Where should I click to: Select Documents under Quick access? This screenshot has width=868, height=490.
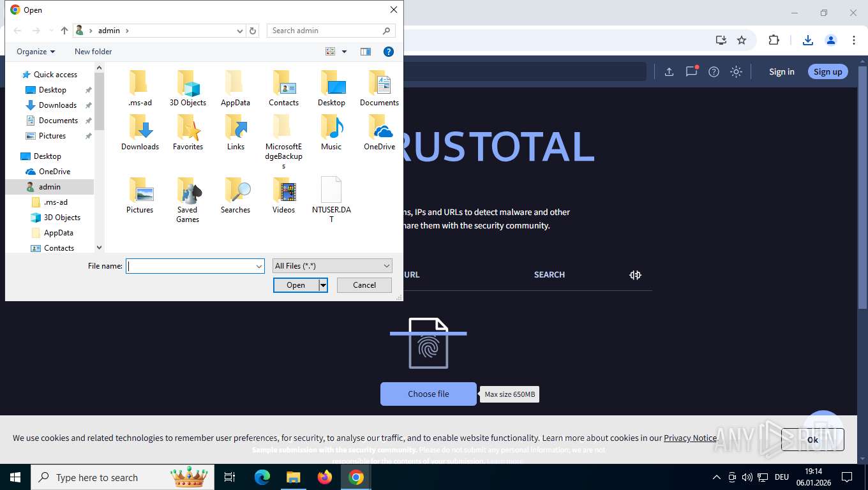pyautogui.click(x=58, y=121)
